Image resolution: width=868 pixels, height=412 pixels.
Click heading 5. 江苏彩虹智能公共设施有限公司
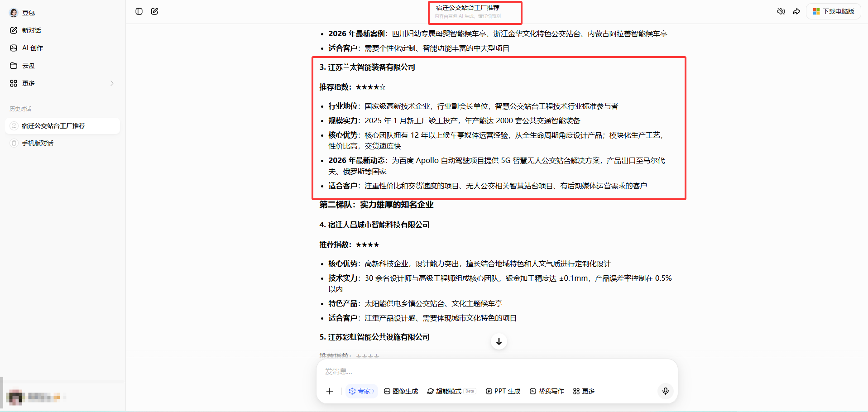coord(374,337)
